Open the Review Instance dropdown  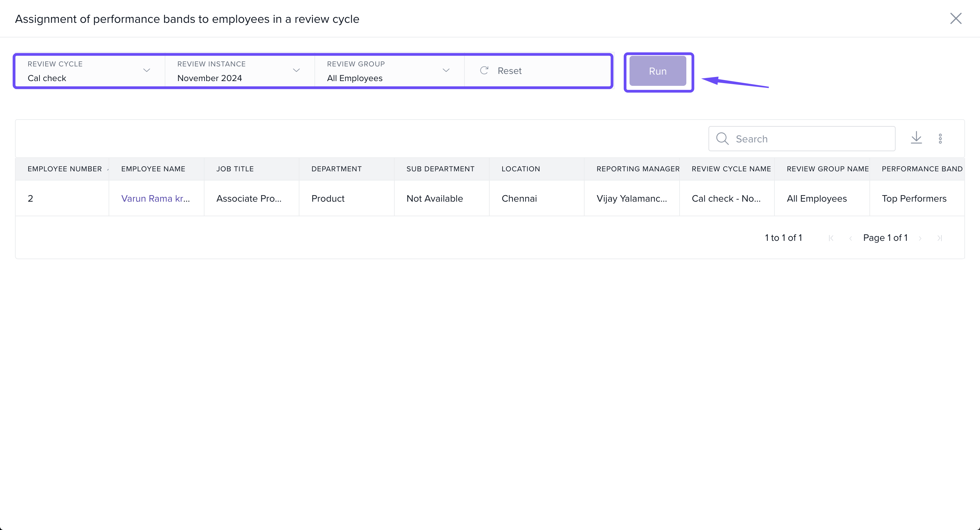pos(296,71)
